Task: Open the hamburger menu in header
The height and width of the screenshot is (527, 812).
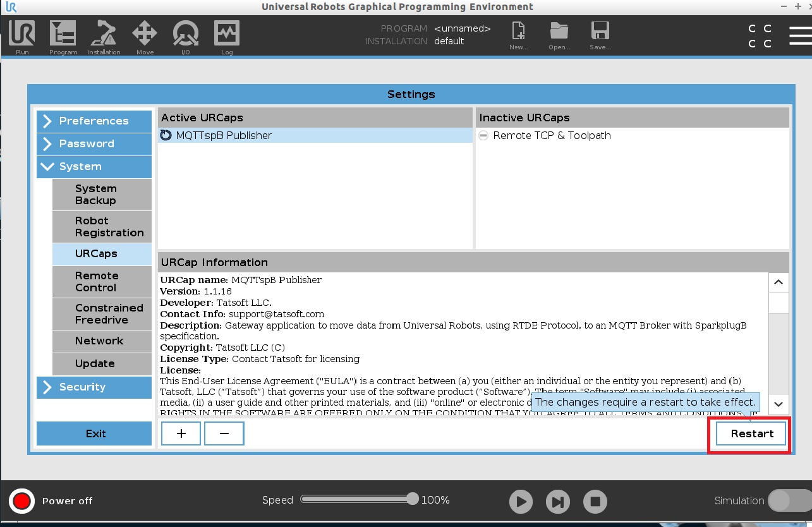Action: coord(801,35)
